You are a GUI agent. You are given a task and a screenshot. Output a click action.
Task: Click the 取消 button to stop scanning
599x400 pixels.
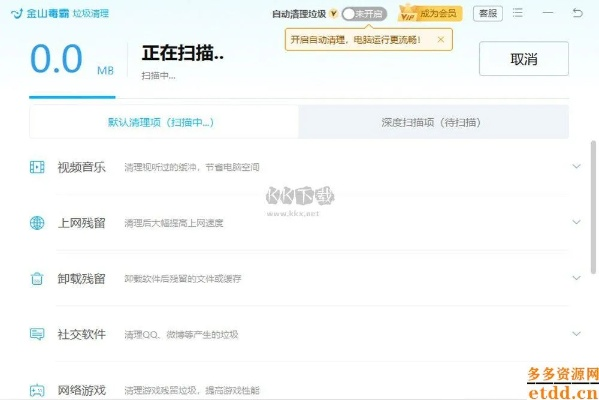(524, 59)
